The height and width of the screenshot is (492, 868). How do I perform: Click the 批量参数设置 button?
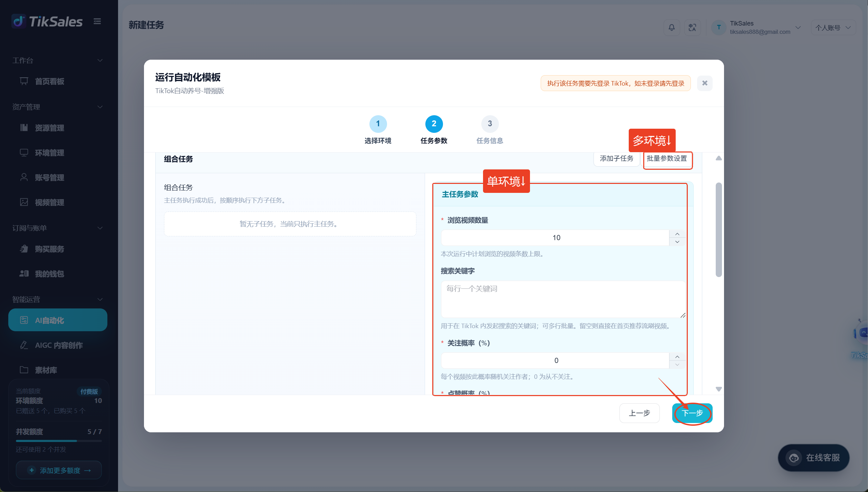[667, 159]
